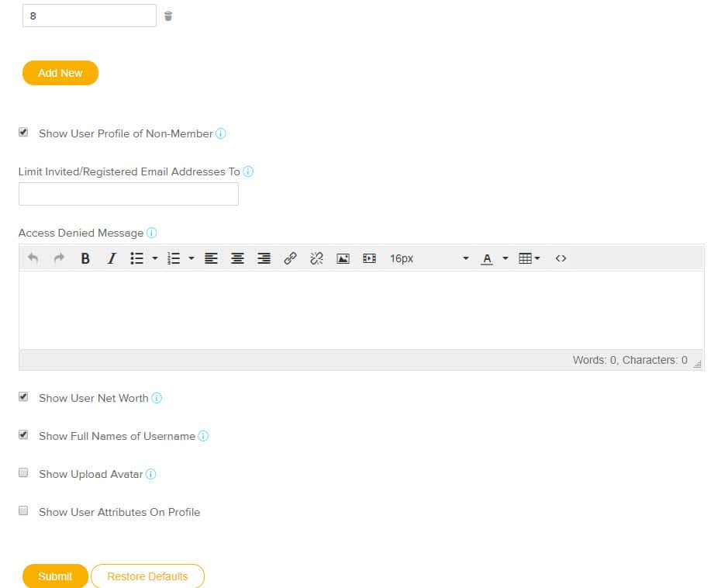Center align text in editor
Screen dimensions: 728x588
[x=238, y=258]
